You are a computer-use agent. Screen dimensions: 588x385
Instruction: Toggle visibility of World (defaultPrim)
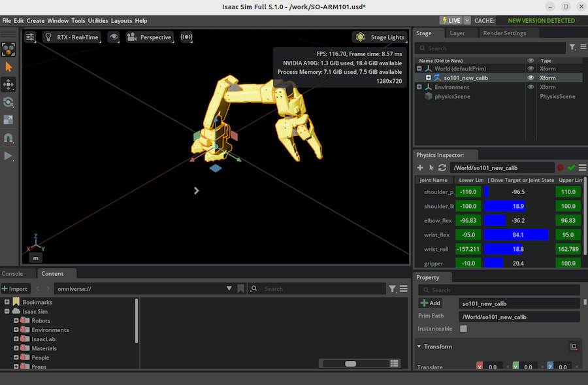point(531,69)
